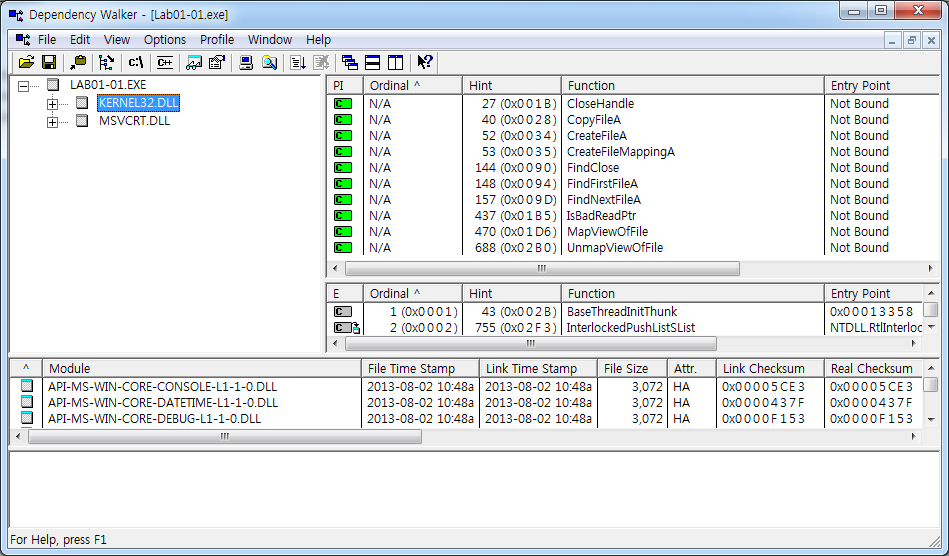Click the System Information computer icon
Image resolution: width=949 pixels, height=556 pixels.
coord(246,62)
